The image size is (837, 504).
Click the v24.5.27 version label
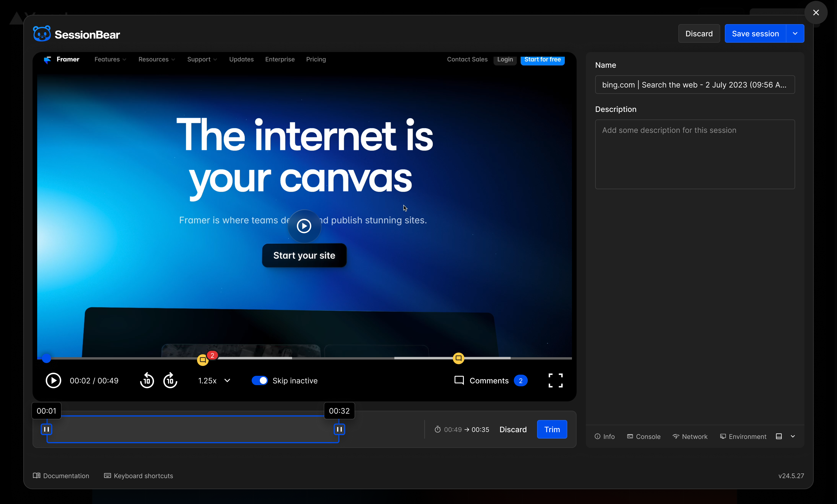(x=791, y=476)
